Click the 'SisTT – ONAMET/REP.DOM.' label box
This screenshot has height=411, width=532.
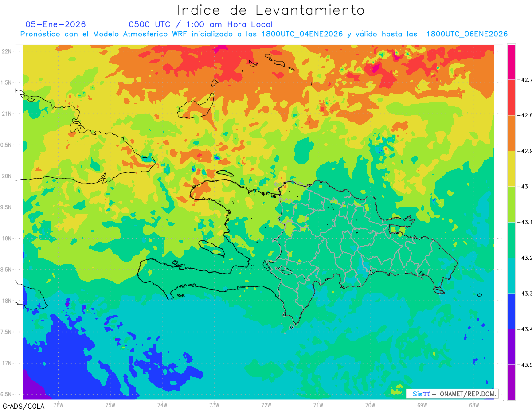coord(452,394)
